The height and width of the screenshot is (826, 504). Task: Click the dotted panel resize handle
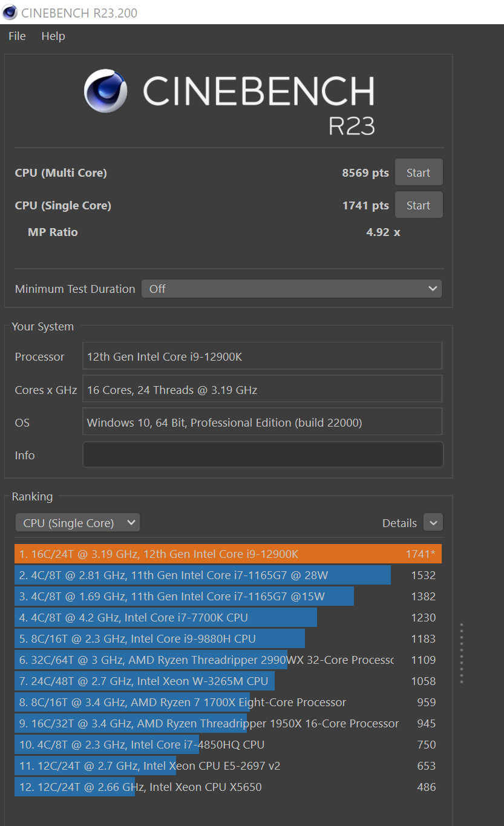(462, 653)
